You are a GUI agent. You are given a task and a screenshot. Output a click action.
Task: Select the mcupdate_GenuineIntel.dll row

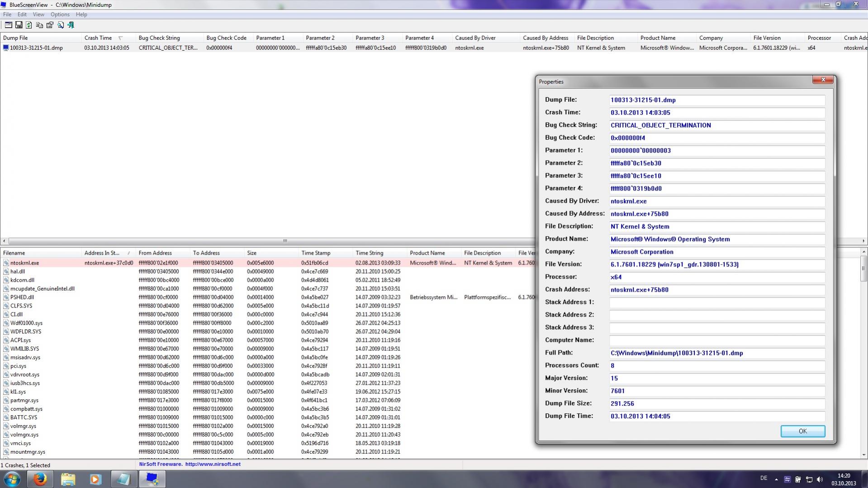coord(268,289)
